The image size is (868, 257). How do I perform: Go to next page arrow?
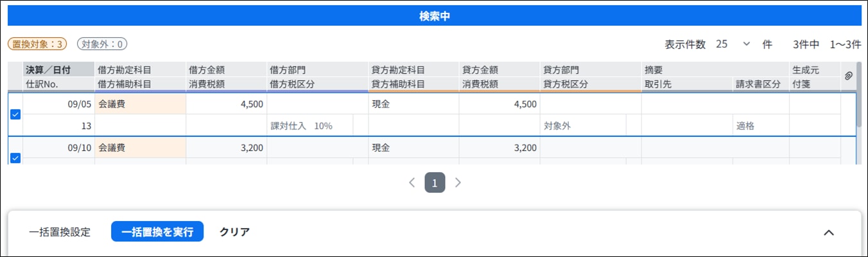click(458, 182)
